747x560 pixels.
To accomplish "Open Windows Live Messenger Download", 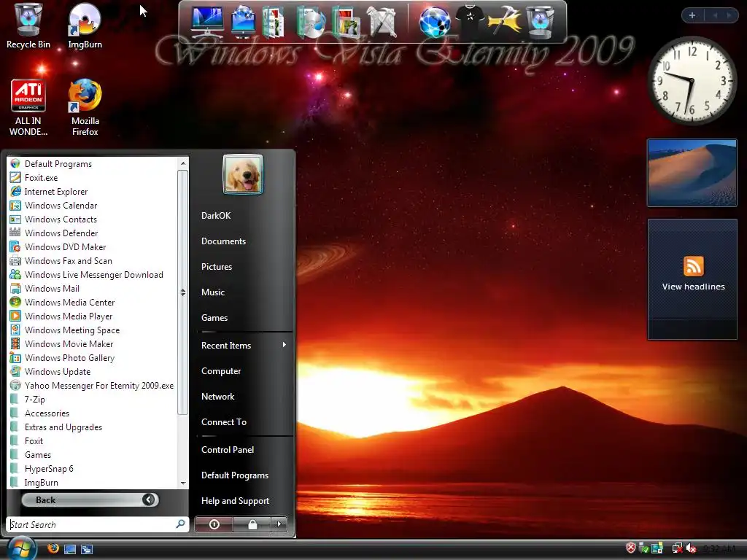I will tap(93, 274).
